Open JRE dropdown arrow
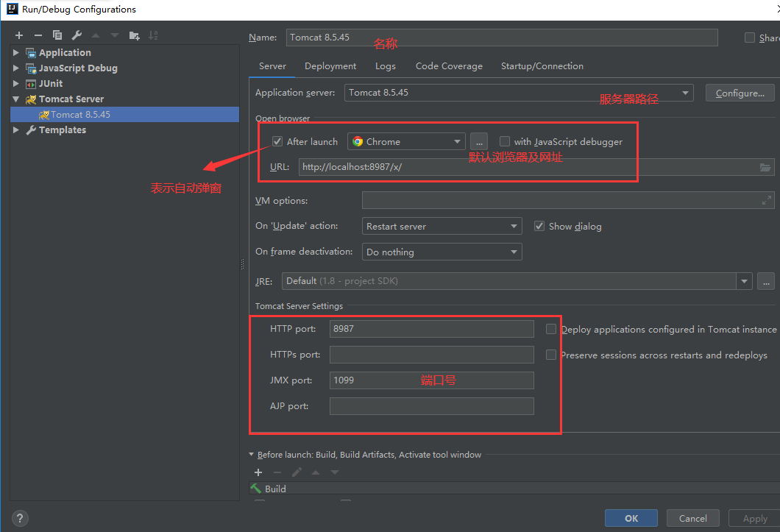The height and width of the screenshot is (532, 780). tap(744, 281)
